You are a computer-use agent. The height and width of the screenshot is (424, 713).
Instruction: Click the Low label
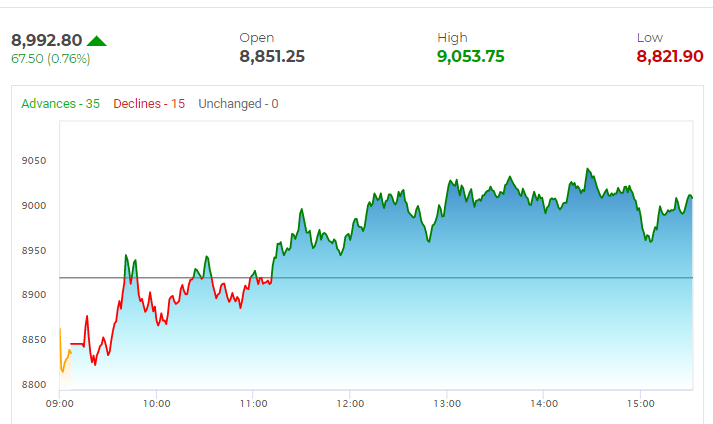[649, 38]
